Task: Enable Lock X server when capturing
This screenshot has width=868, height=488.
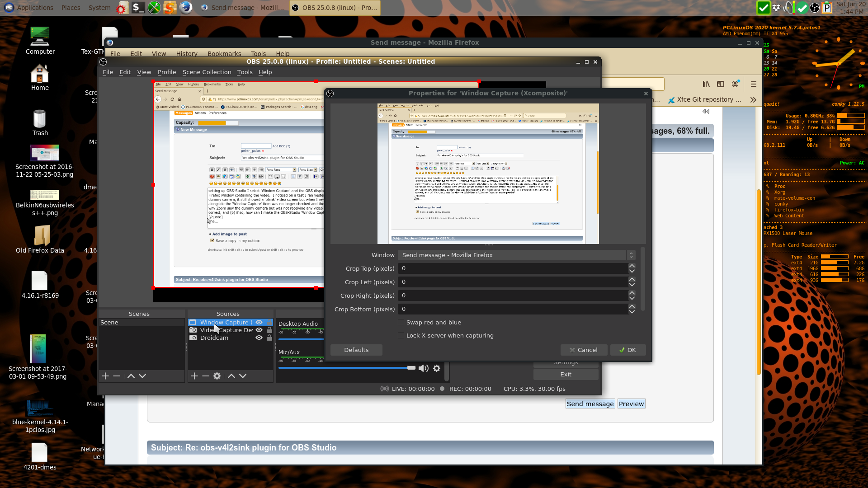Action: pyautogui.click(x=401, y=335)
